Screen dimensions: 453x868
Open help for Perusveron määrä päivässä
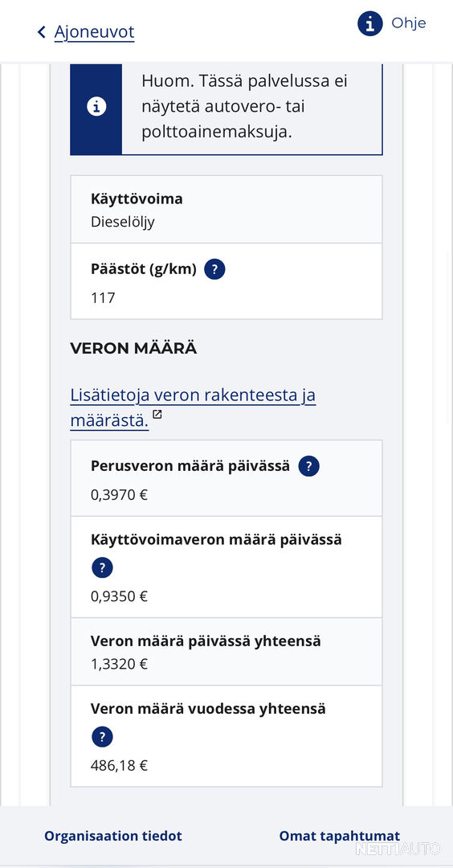(x=308, y=467)
